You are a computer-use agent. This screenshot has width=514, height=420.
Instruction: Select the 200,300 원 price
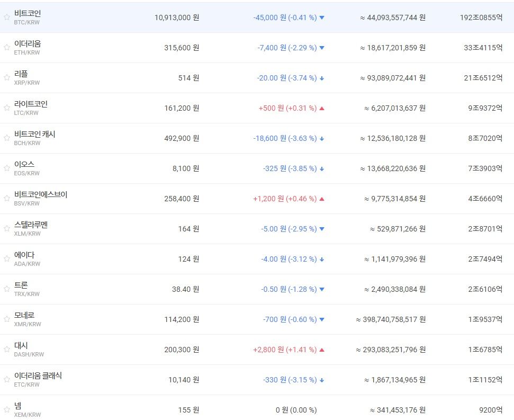182,350
